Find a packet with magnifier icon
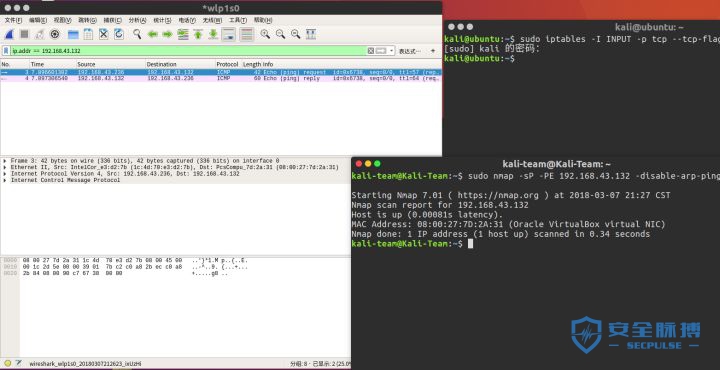The height and width of the screenshot is (370, 720). coord(137,34)
